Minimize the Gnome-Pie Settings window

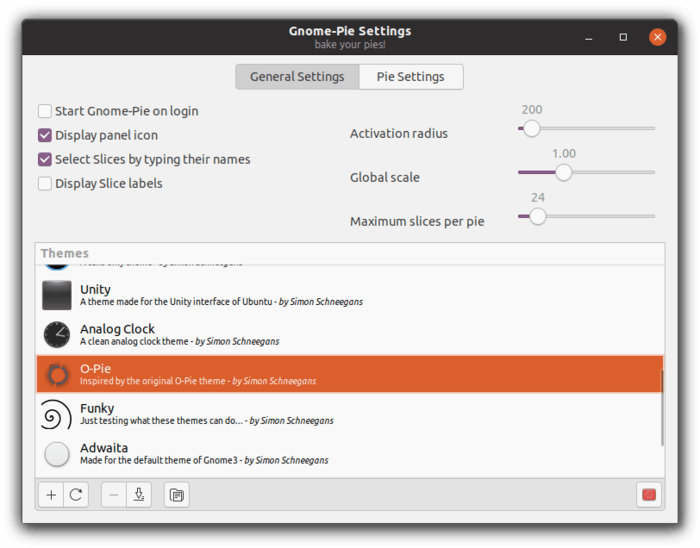589,37
